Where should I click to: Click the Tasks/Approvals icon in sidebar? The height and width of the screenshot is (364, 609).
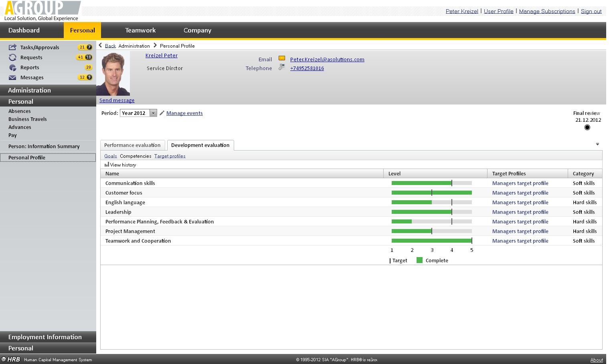pos(13,47)
